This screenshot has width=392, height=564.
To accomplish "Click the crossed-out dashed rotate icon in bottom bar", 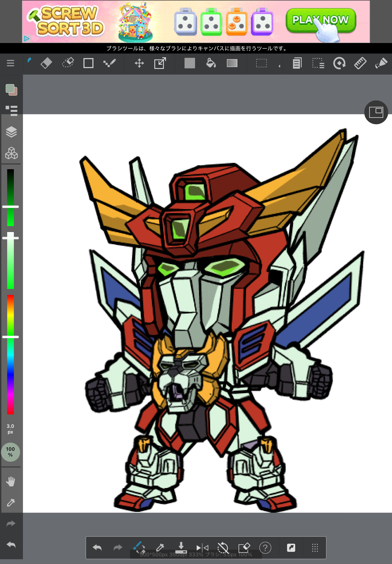I will coord(223,548).
